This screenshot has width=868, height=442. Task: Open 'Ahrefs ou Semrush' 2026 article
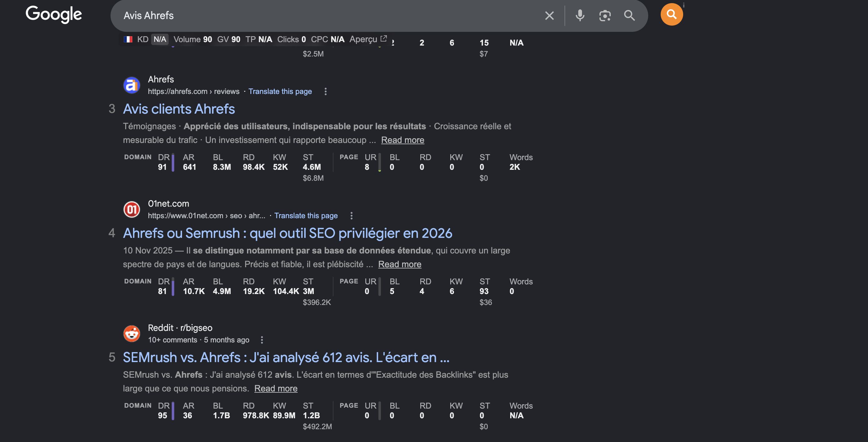[288, 233]
